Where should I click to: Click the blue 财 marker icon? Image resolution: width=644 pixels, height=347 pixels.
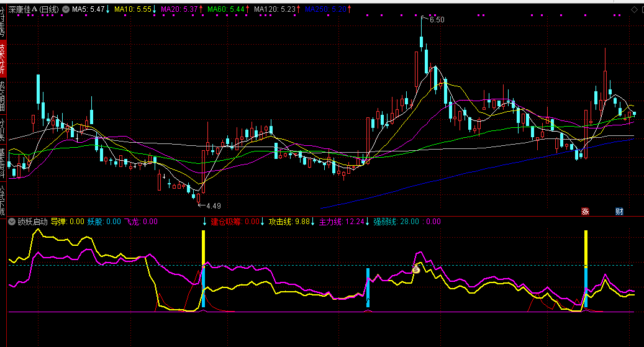(619, 211)
